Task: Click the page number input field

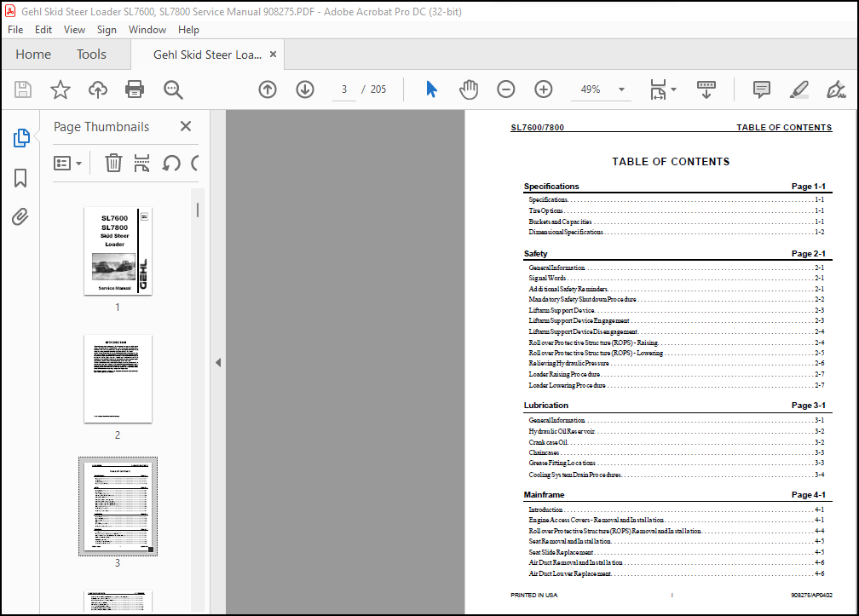Action: pos(344,89)
